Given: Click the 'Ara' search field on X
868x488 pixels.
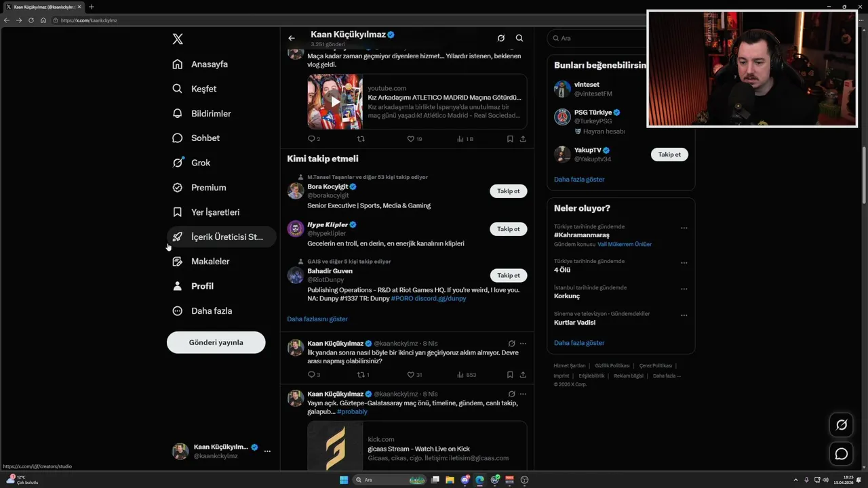Looking at the screenshot, I should pos(597,39).
